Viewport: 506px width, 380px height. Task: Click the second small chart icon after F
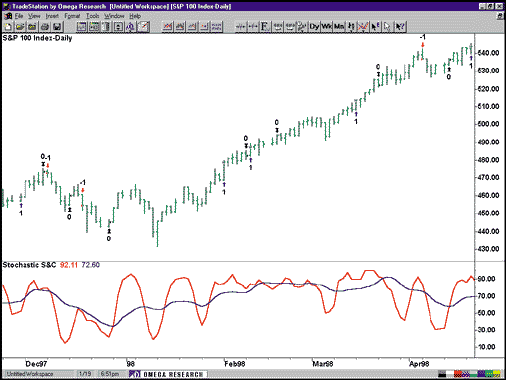[290, 27]
